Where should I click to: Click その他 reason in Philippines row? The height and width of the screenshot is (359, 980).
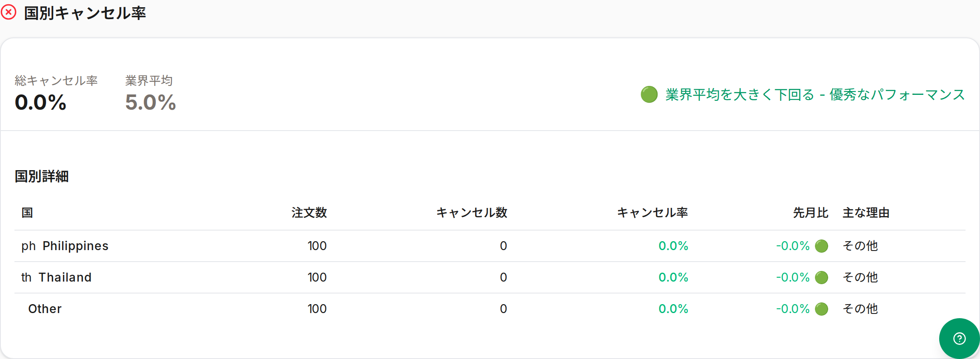[860, 246]
